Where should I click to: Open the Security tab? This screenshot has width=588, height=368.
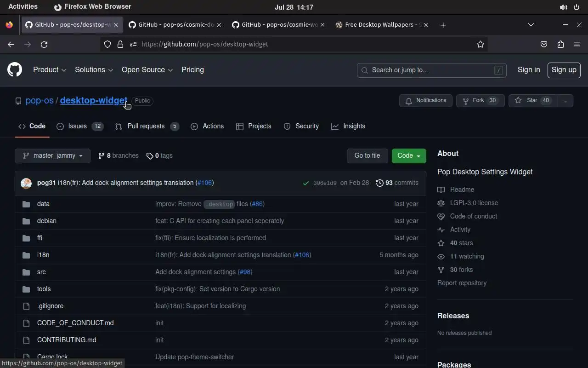click(x=301, y=126)
